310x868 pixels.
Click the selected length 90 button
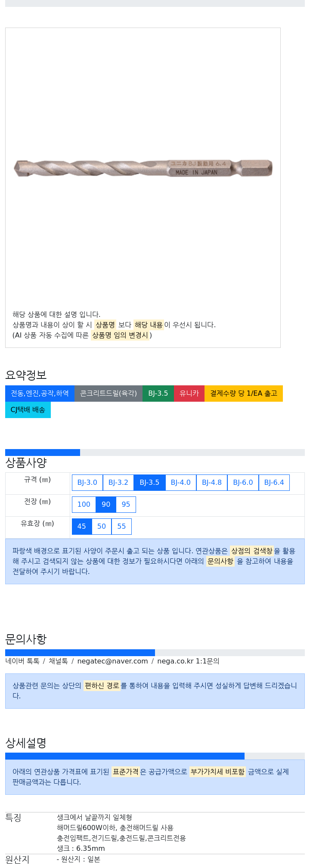(106, 505)
